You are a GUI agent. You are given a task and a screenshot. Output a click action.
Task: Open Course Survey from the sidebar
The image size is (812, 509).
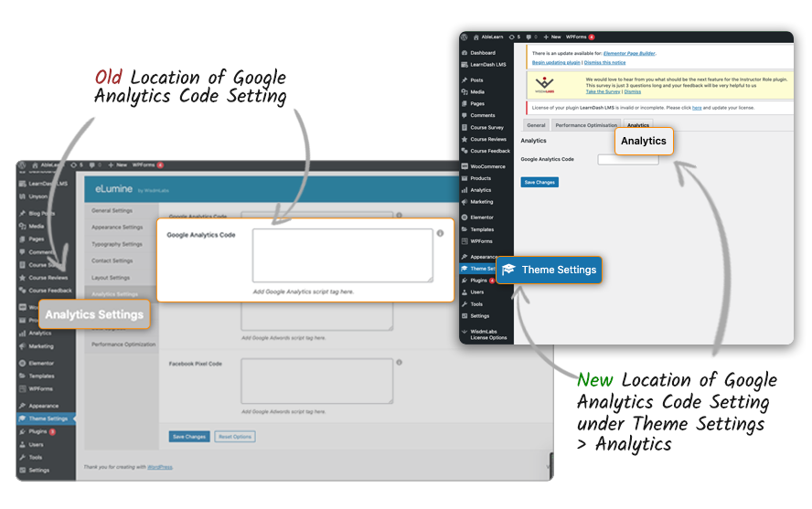point(486,127)
